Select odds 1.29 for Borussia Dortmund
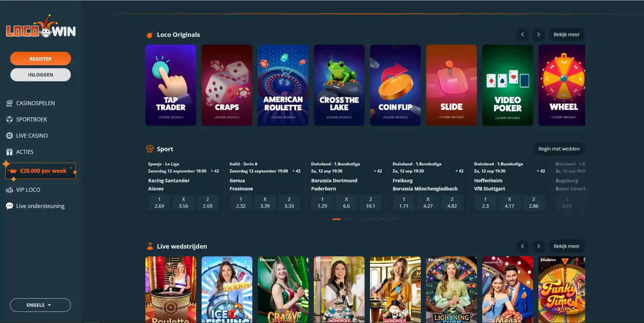This screenshot has height=323, width=644. 322,203
